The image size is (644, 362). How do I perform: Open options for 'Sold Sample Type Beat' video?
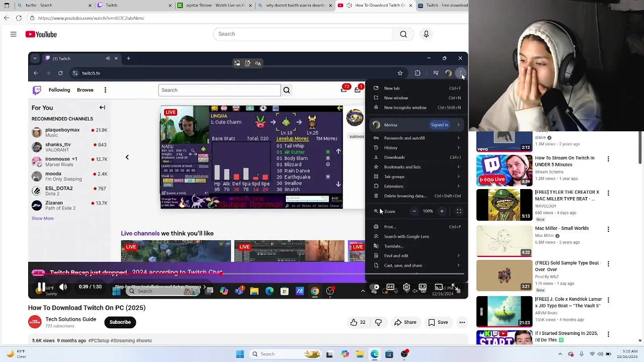[x=608, y=264]
